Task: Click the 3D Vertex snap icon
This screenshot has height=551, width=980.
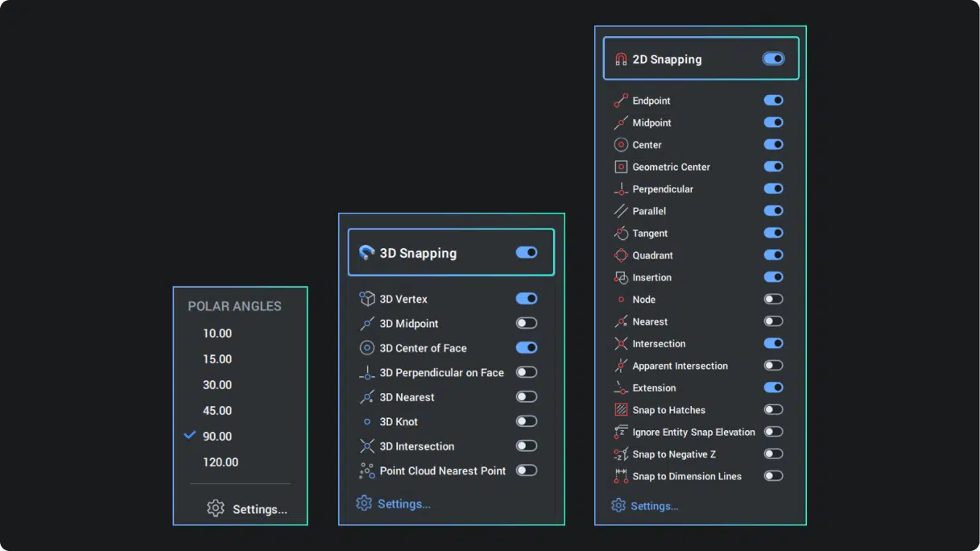Action: click(x=367, y=298)
